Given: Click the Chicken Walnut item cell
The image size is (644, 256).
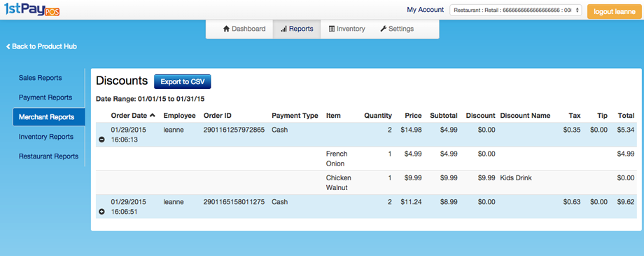Looking at the screenshot, I should tap(339, 183).
